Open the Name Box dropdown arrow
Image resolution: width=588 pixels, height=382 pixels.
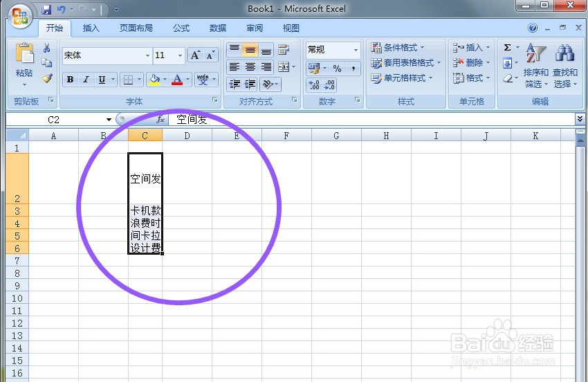click(109, 120)
